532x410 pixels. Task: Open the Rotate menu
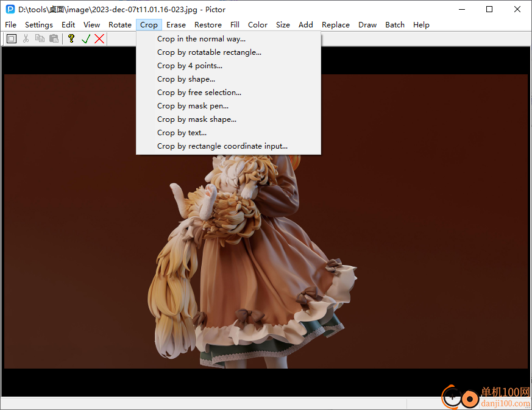click(120, 25)
